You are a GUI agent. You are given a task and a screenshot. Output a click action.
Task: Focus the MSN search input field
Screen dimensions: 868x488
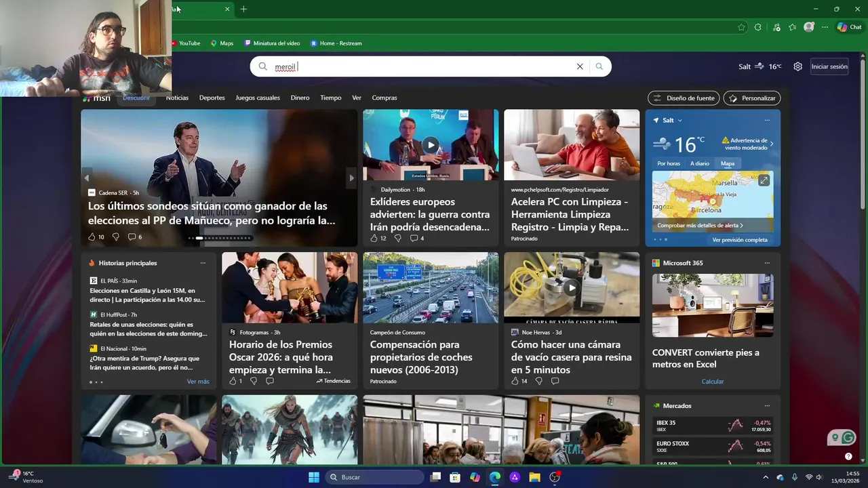click(420, 66)
